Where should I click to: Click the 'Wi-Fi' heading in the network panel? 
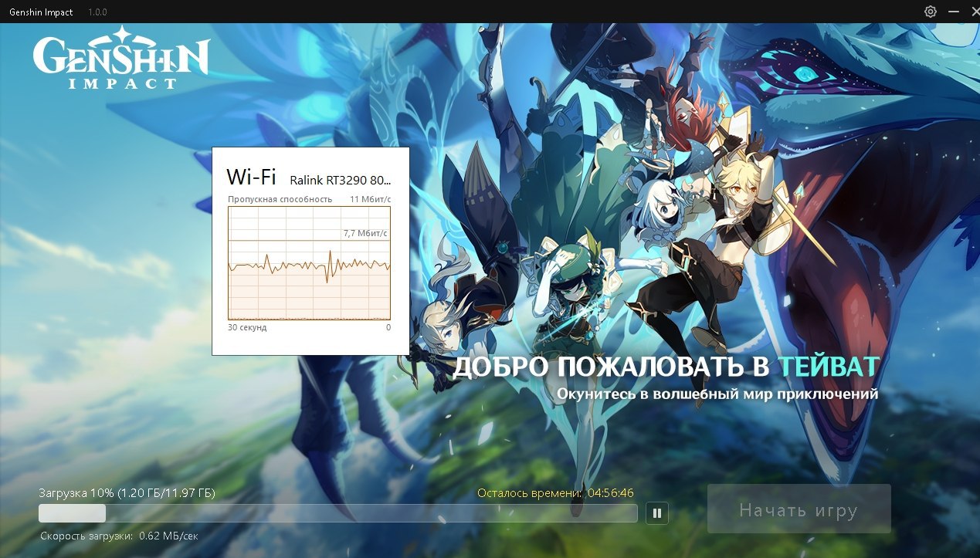point(251,177)
